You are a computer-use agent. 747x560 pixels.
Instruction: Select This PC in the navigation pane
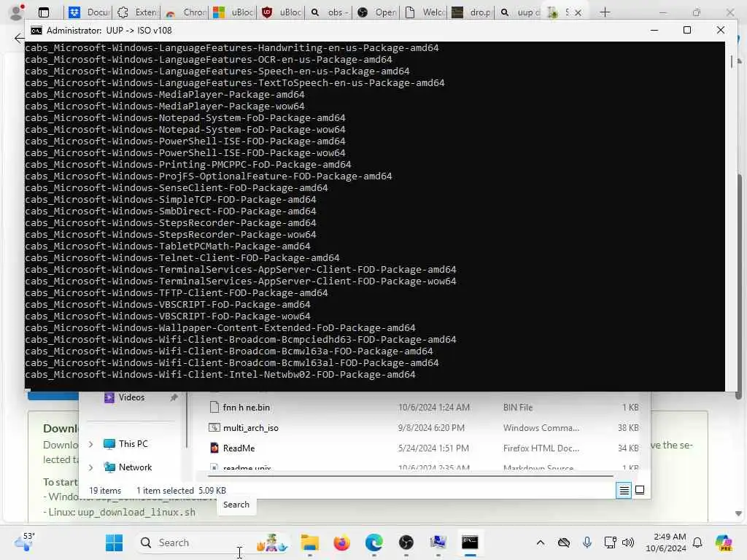(127, 444)
